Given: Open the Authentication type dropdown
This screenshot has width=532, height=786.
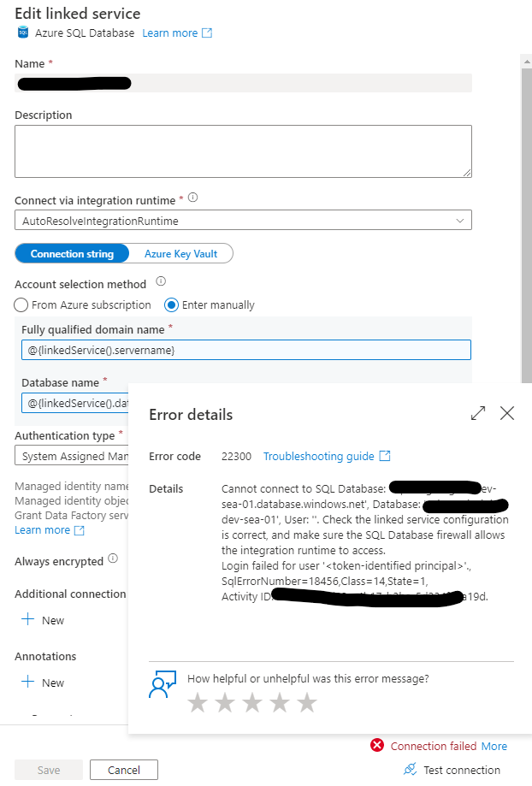Looking at the screenshot, I should pos(72,456).
